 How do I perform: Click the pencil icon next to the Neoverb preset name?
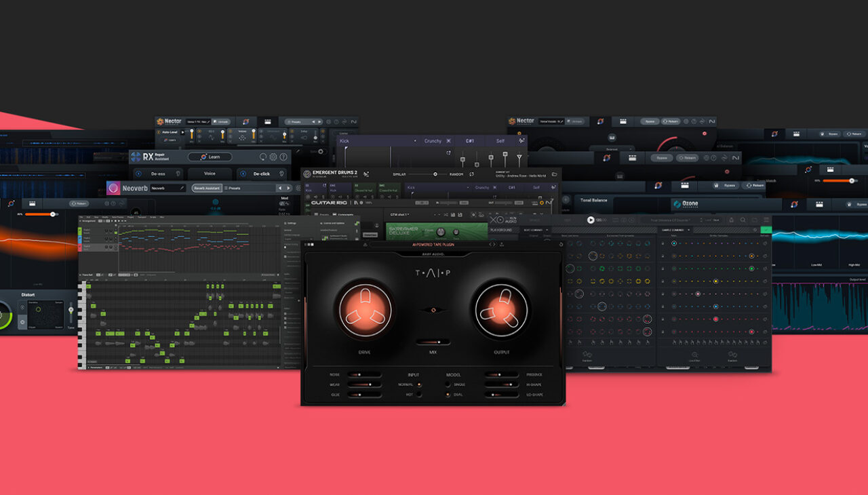[x=182, y=188]
